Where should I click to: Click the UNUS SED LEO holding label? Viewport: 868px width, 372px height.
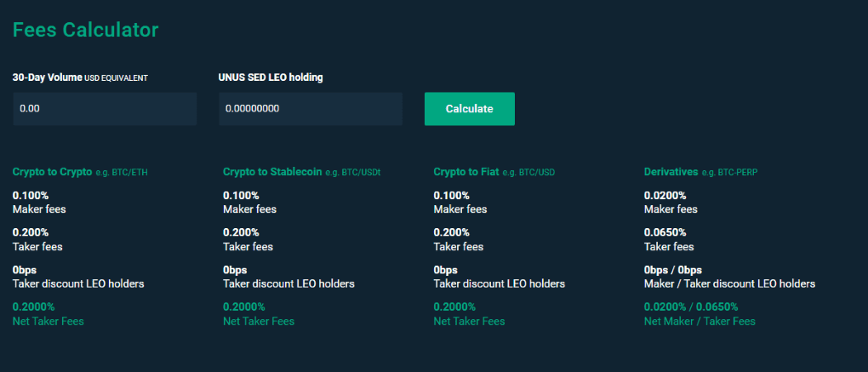click(x=271, y=77)
